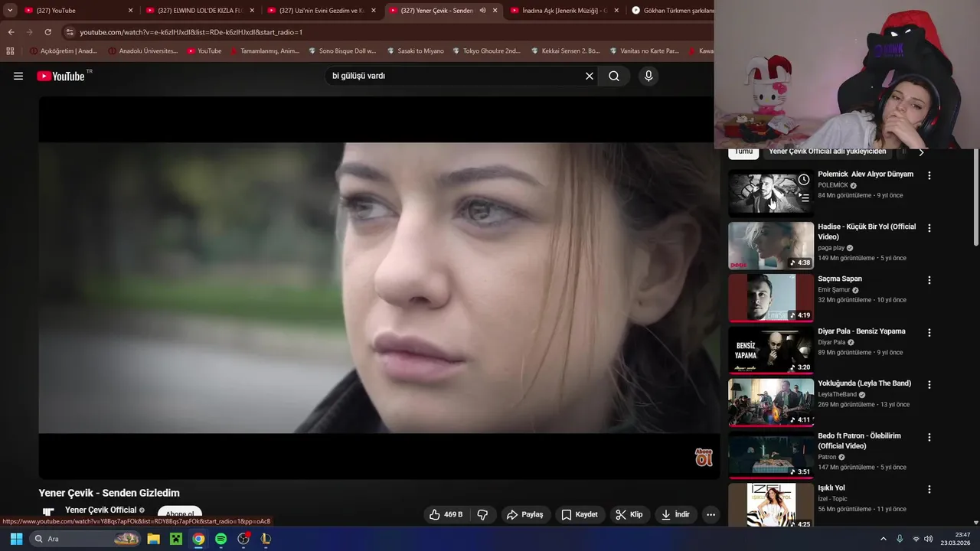Open Spotify from the taskbar
This screenshot has height=551, width=980.
tap(220, 539)
